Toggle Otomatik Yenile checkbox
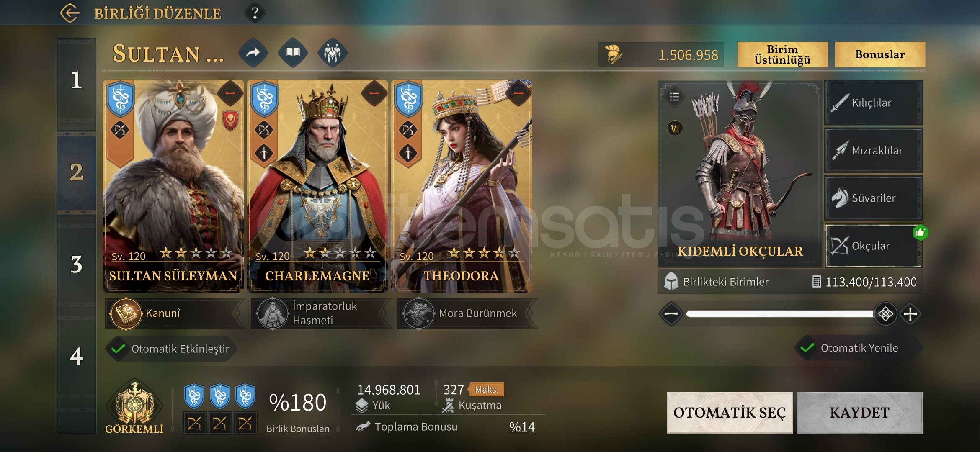980x452 pixels. (807, 348)
